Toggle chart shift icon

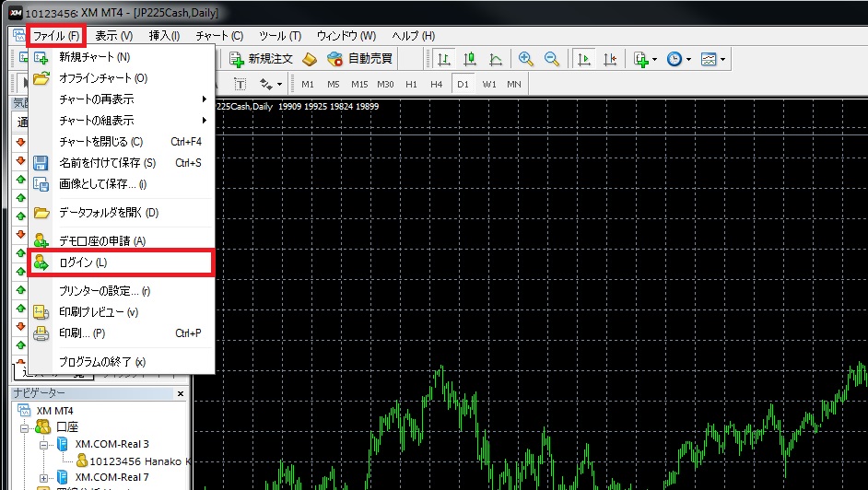click(x=610, y=59)
